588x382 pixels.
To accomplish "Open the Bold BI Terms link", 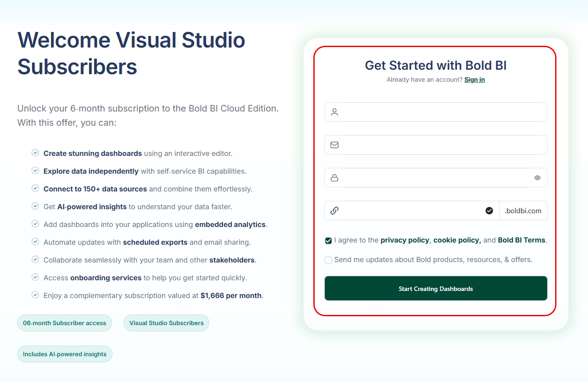I will pyautogui.click(x=522, y=240).
